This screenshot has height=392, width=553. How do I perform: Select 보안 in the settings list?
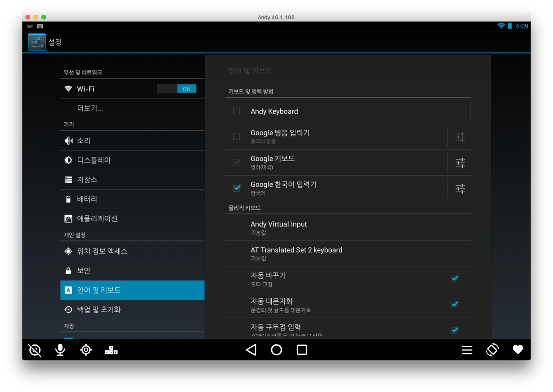click(132, 271)
